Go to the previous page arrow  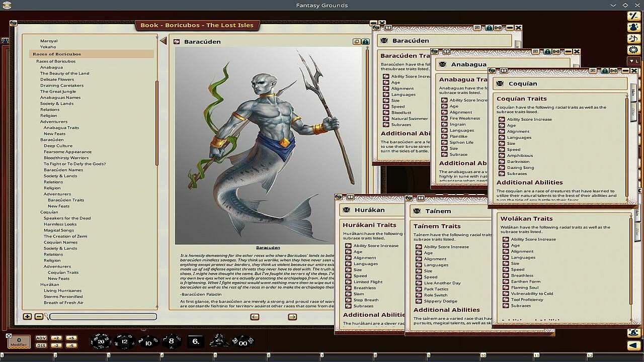pos(255,317)
